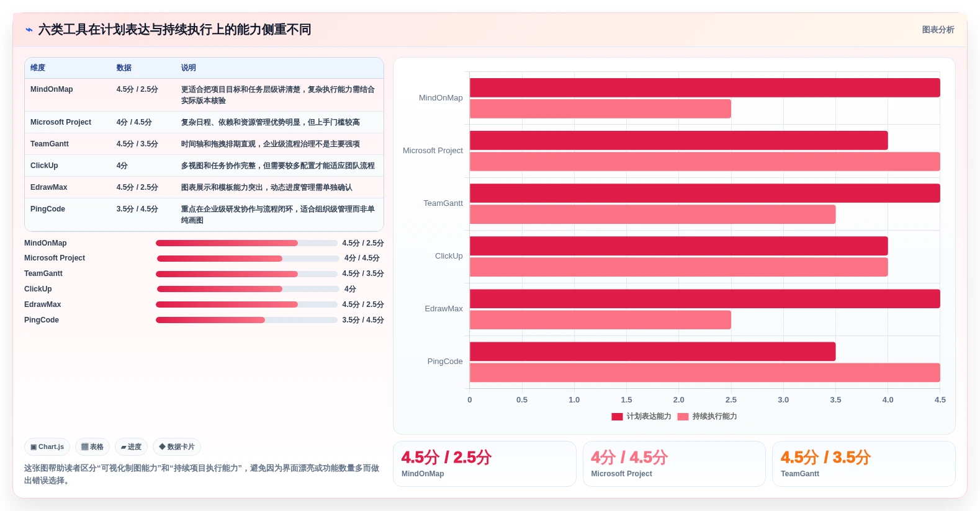
Task: Click the PingCode progress bar
Action: tap(246, 320)
